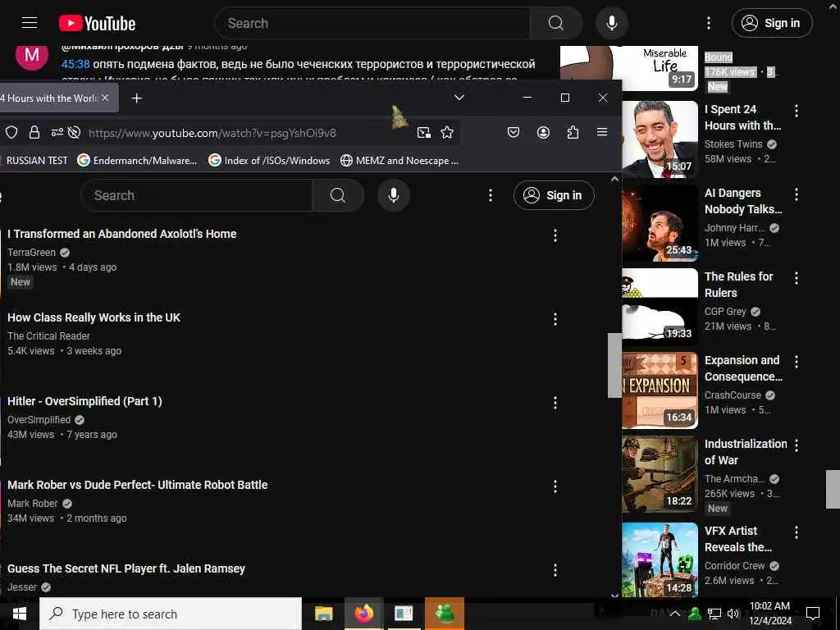Open a new tab in the Firefox window
The height and width of the screenshot is (630, 840).
pos(137,98)
